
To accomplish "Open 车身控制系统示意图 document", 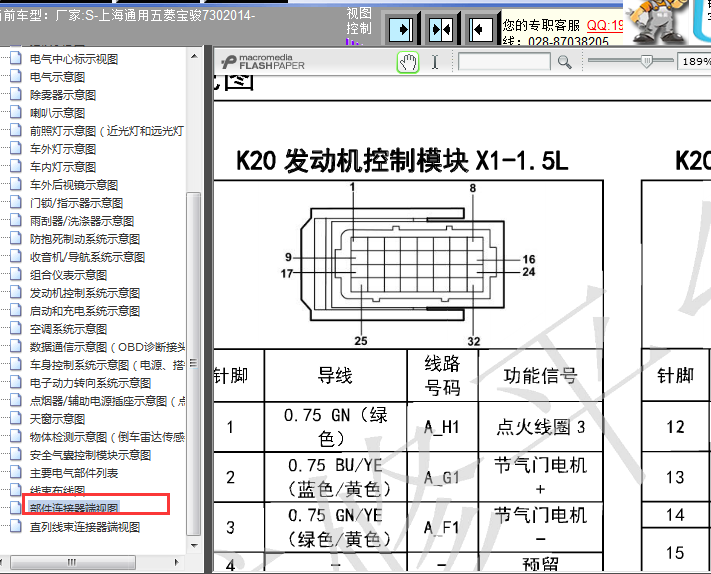I will point(107,365).
